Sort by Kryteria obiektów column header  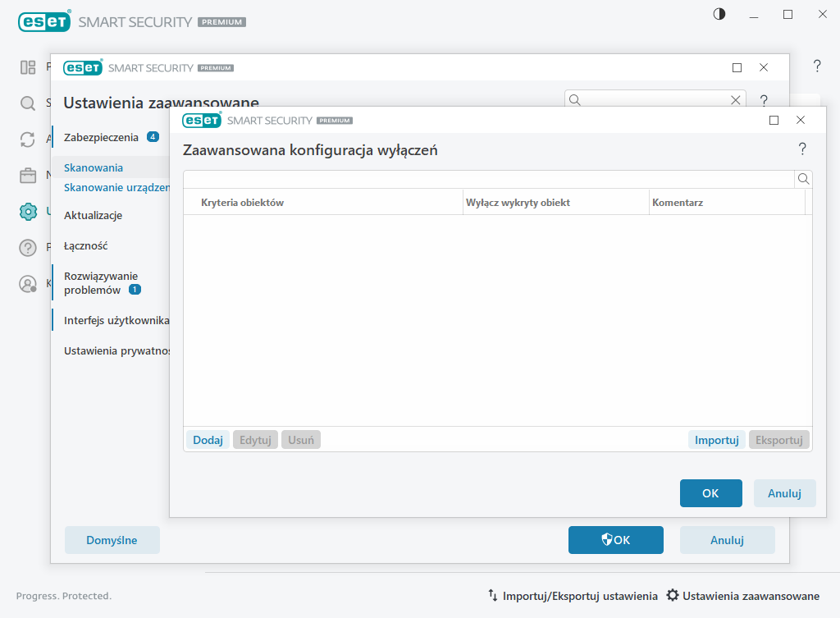click(242, 202)
